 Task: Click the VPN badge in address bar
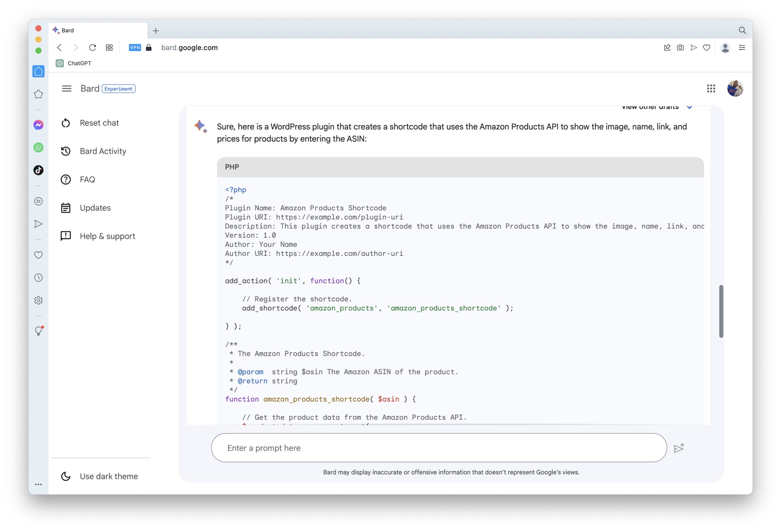[135, 48]
